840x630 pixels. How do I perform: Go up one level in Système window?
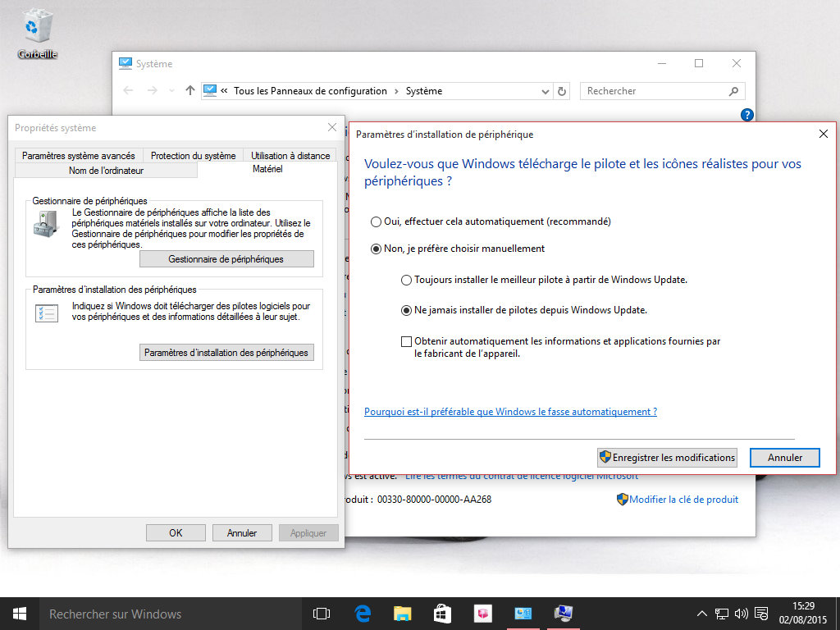click(190, 91)
